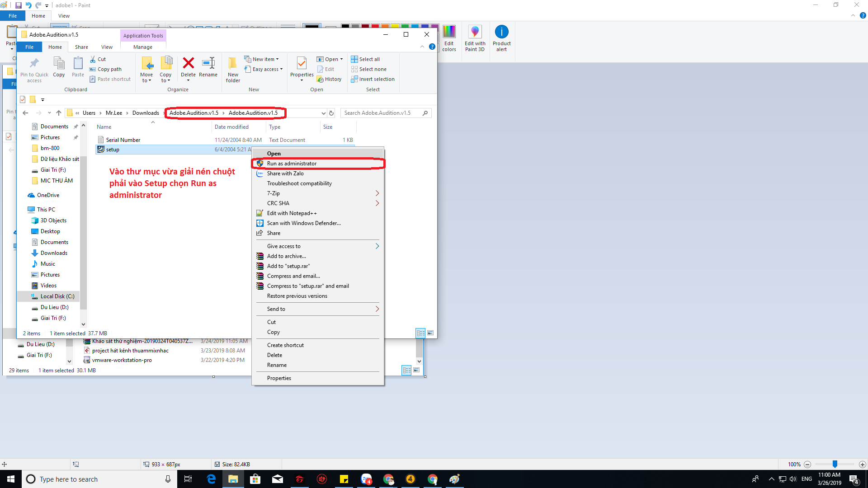
Task: Switch to the Share ribbon tab
Action: pyautogui.click(x=81, y=47)
